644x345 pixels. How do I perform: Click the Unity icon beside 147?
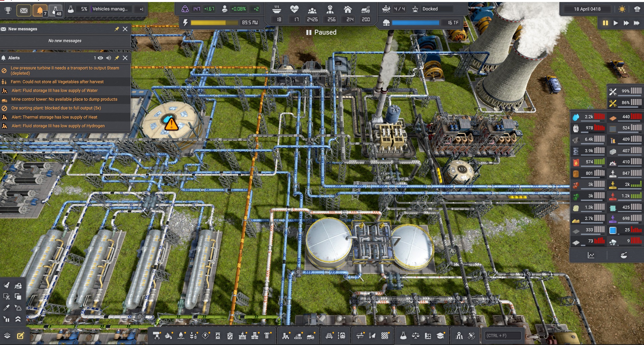185,9
